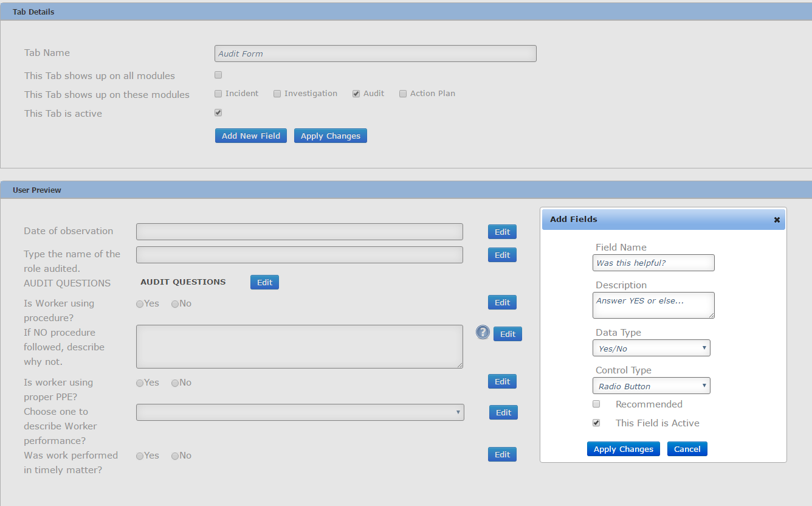Check the Investigation module checkbox

pos(277,93)
